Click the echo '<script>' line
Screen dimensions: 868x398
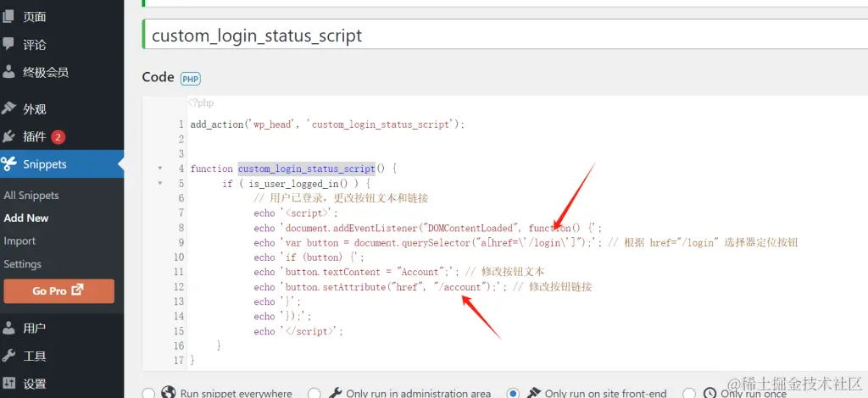(296, 213)
